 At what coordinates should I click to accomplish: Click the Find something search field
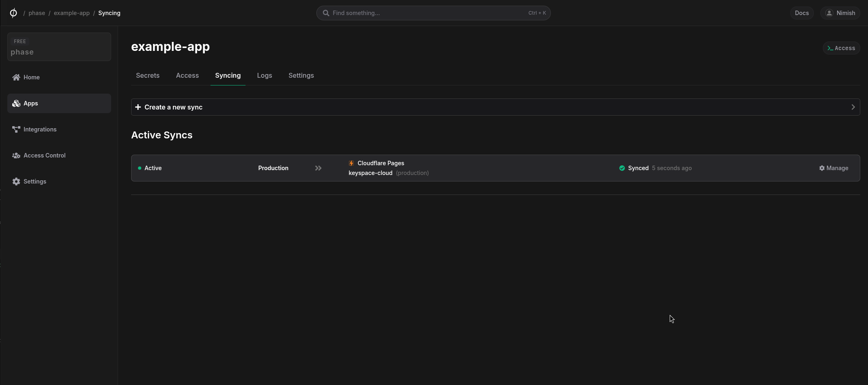[407, 13]
